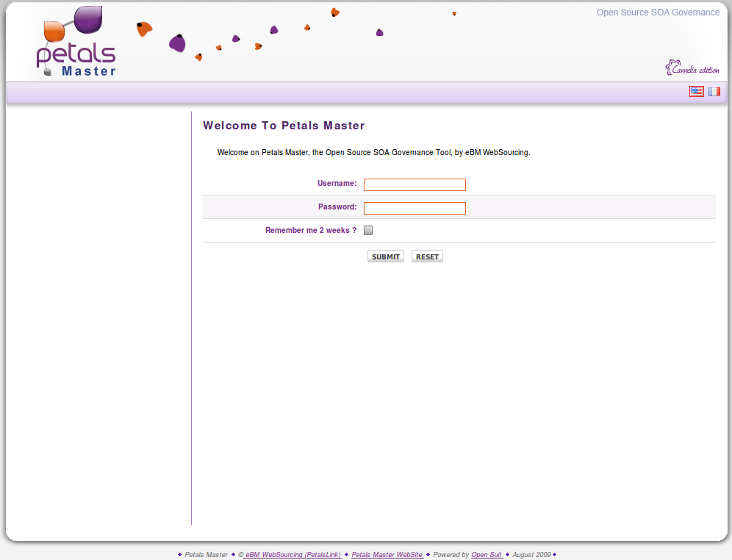
Task: Open the eBM WebSourcing (PetalsLink) footer link
Action: click(x=293, y=555)
